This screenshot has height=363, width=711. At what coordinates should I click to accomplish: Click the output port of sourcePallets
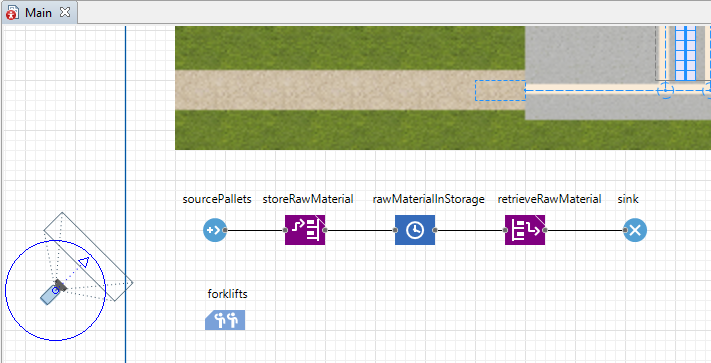(x=225, y=230)
